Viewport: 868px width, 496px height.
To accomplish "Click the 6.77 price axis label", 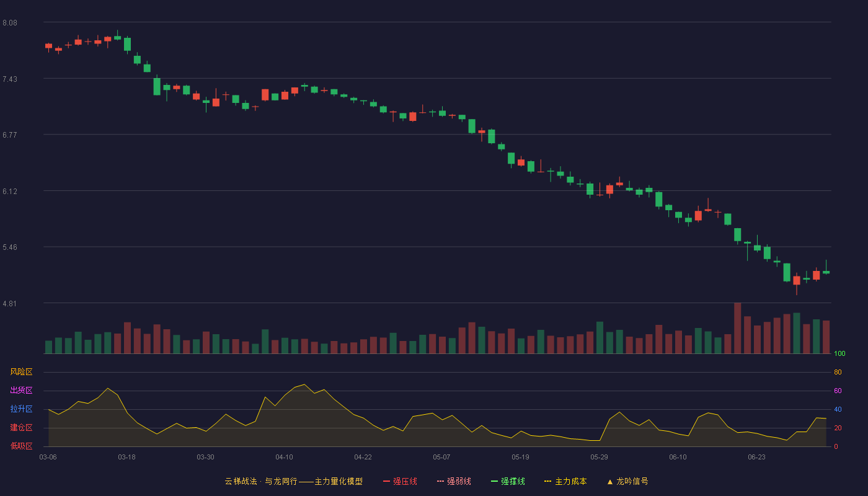I will [10, 135].
